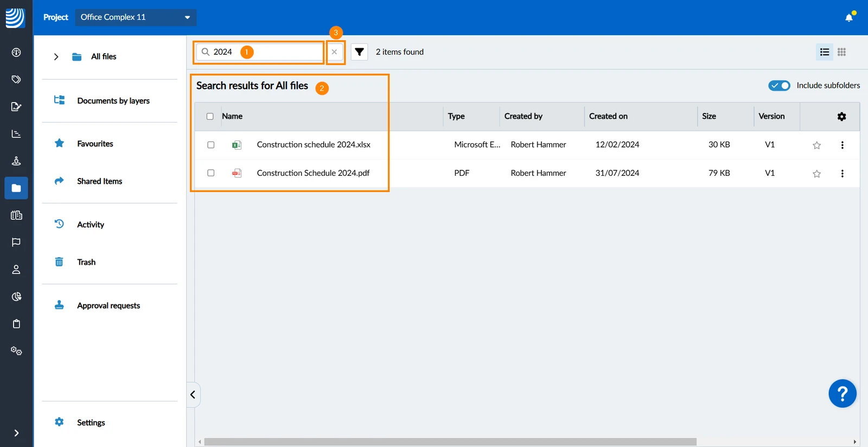This screenshot has width=868, height=447.
Task: Switch to list view icon
Action: pos(825,52)
